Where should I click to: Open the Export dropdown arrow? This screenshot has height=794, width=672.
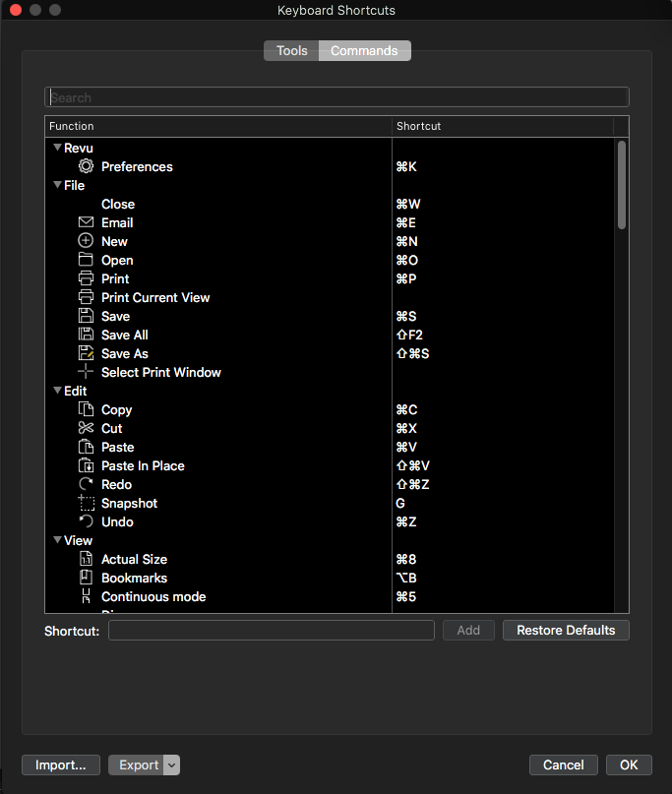click(172, 764)
